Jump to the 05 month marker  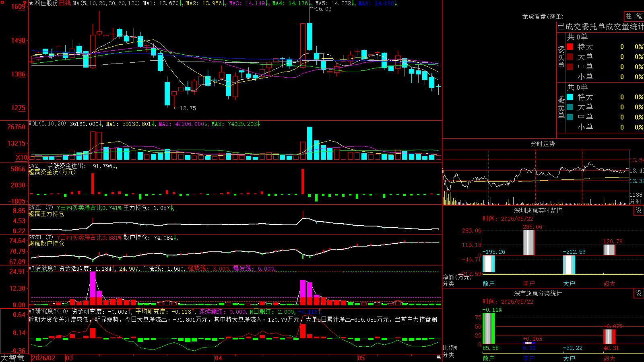361,358
